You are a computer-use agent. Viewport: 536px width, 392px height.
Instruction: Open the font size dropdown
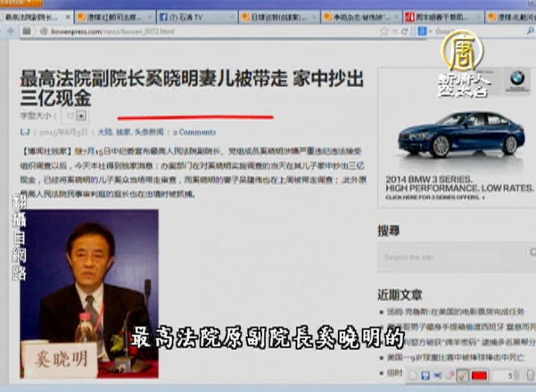(82, 116)
